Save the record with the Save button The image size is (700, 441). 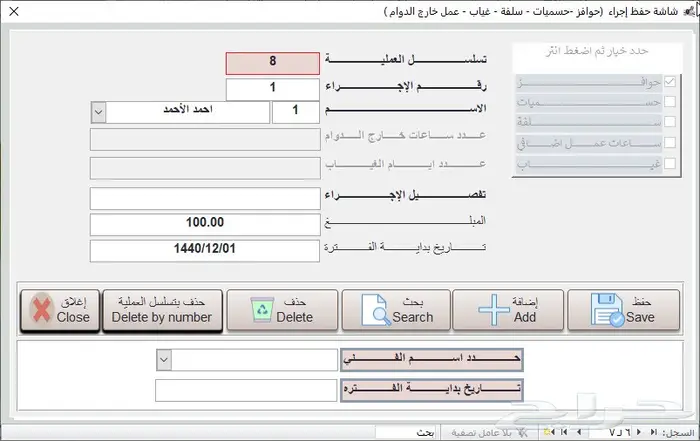pyautogui.click(x=624, y=310)
